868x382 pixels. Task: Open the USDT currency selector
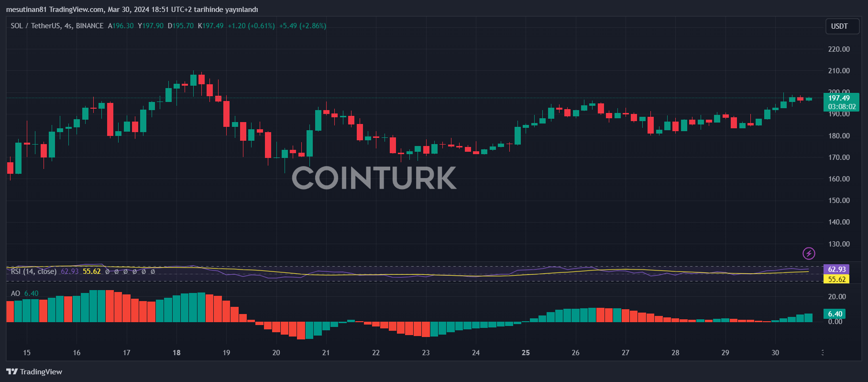842,26
